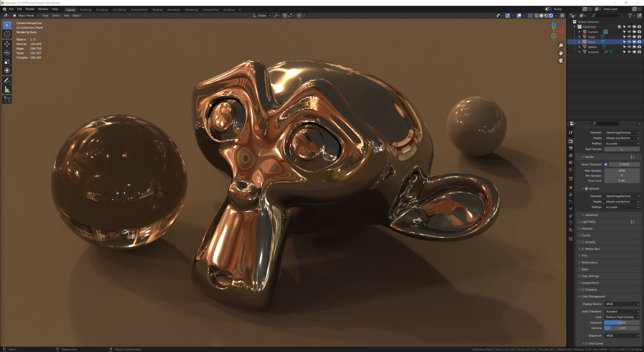The width and height of the screenshot is (644, 352).
Task: Open the Display Device sRGB dropdown
Action: [x=622, y=304]
